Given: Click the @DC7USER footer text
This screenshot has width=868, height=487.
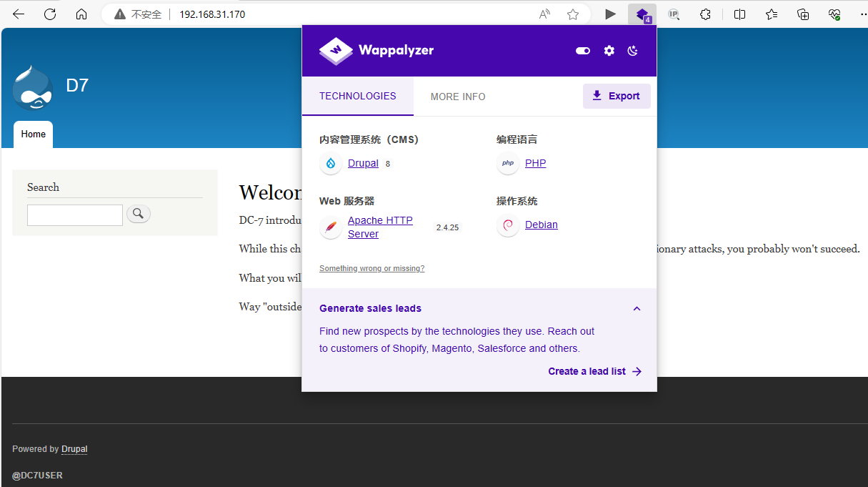Looking at the screenshot, I should pyautogui.click(x=37, y=476).
